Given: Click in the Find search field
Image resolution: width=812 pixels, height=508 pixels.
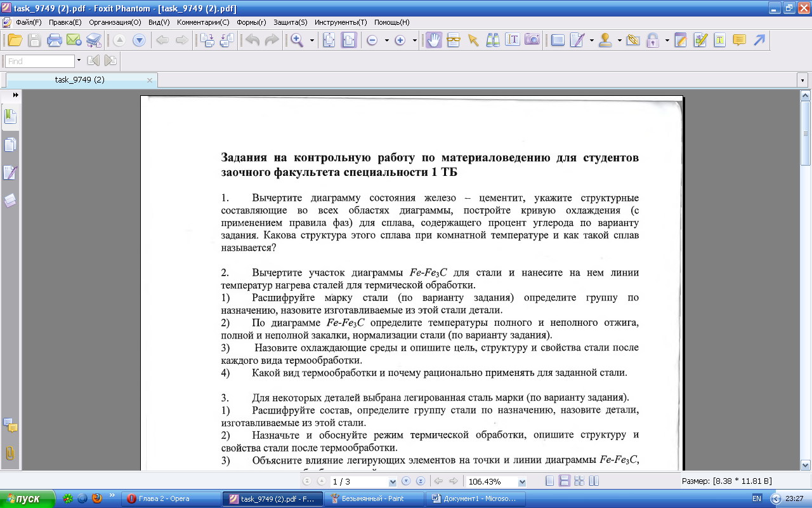Looking at the screenshot, I should pos(40,61).
